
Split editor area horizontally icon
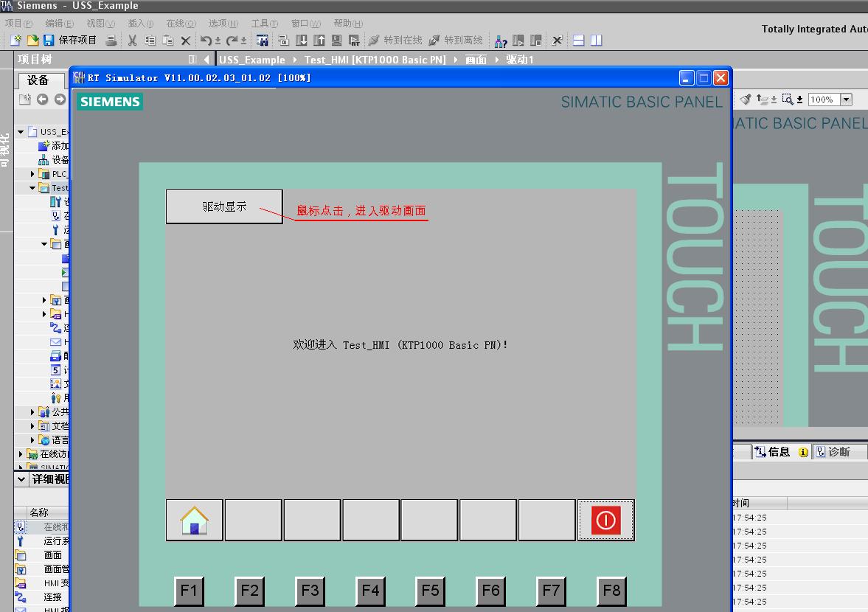(578, 40)
